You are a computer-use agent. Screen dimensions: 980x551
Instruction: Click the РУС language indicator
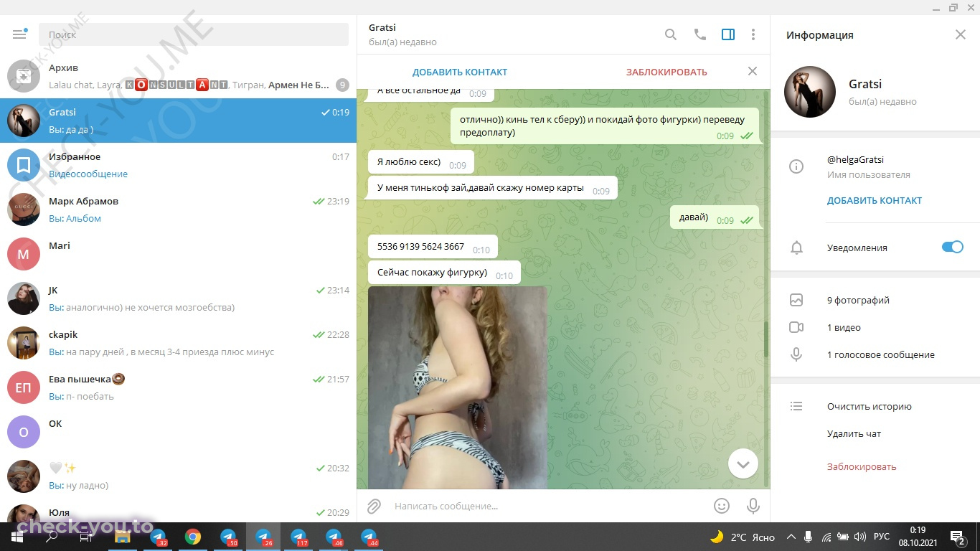(x=882, y=537)
